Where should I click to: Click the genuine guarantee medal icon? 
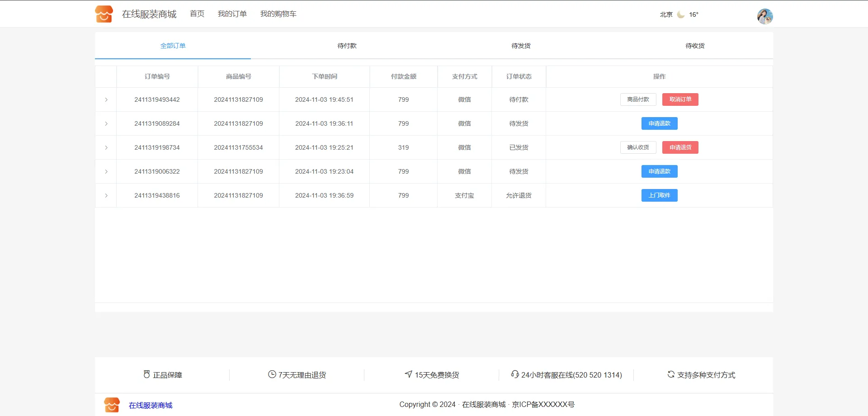146,374
